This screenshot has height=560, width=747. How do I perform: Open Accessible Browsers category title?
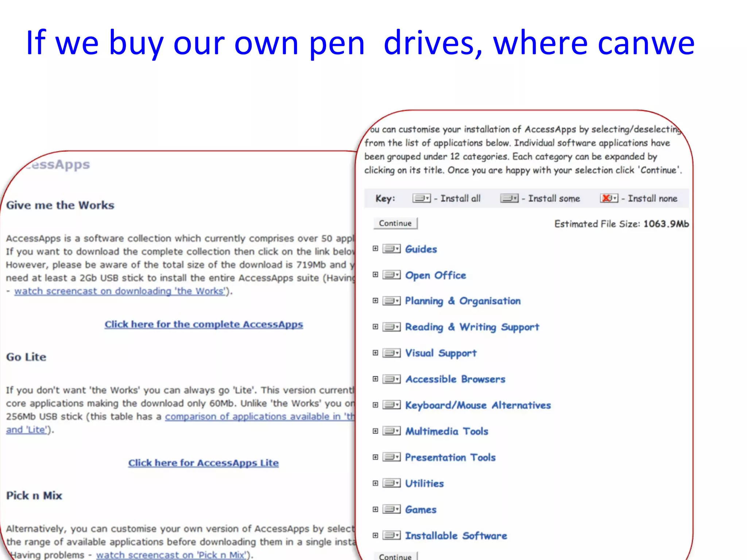(x=456, y=379)
